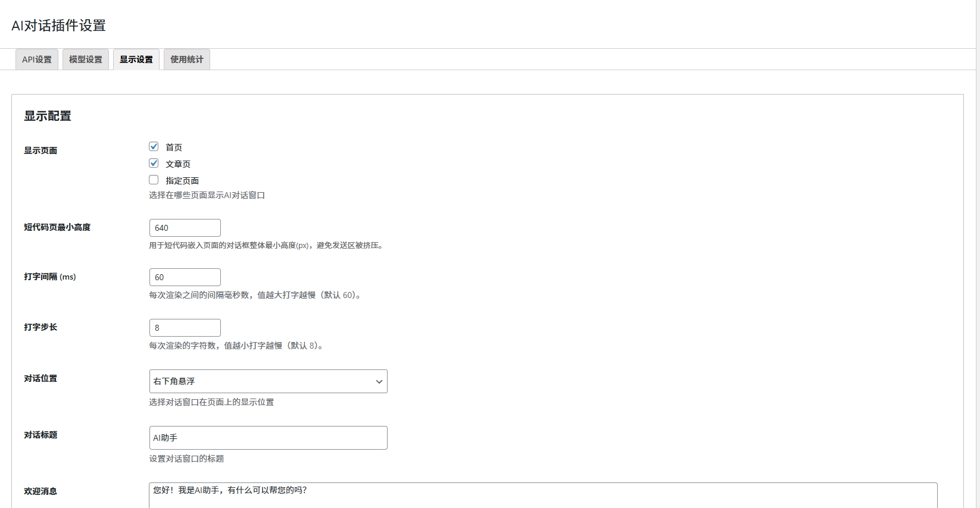The height and width of the screenshot is (508, 980).
Task: Click the dialog title field containing AI助手
Action: click(268, 438)
